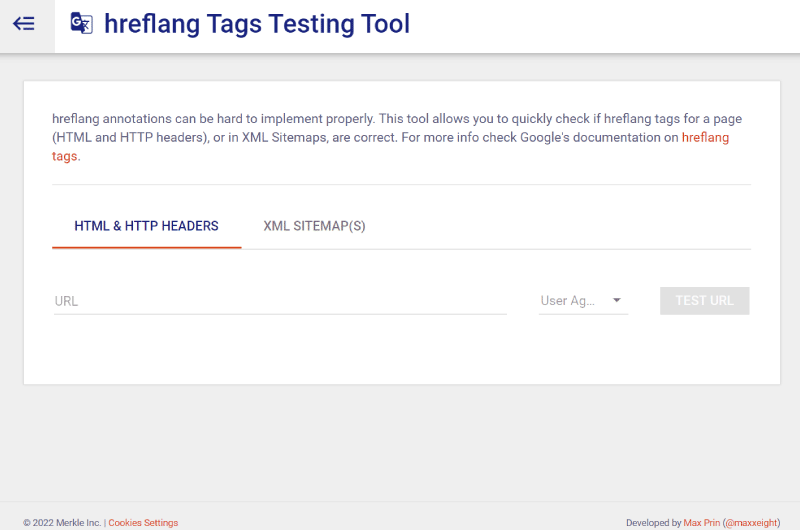Open the hreflang tags documentation link

point(705,138)
